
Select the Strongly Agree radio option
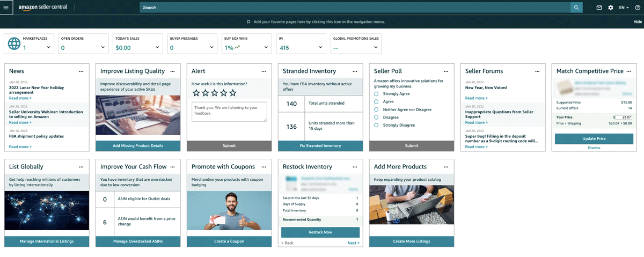click(377, 93)
